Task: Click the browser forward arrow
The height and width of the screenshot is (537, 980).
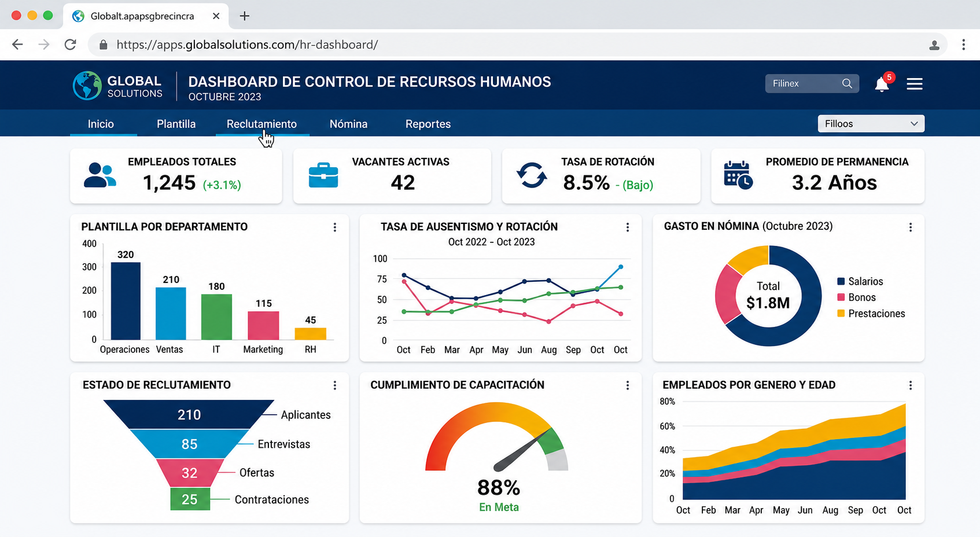Action: [x=44, y=45]
